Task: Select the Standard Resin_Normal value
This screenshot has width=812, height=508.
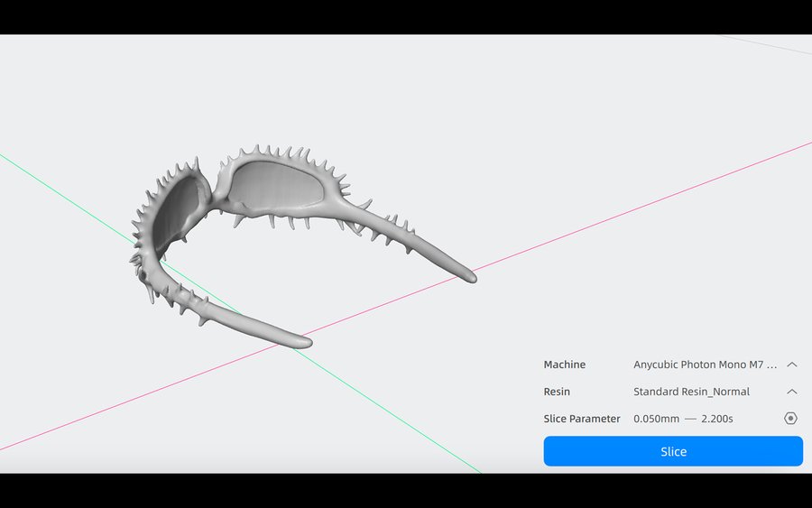Action: click(691, 392)
